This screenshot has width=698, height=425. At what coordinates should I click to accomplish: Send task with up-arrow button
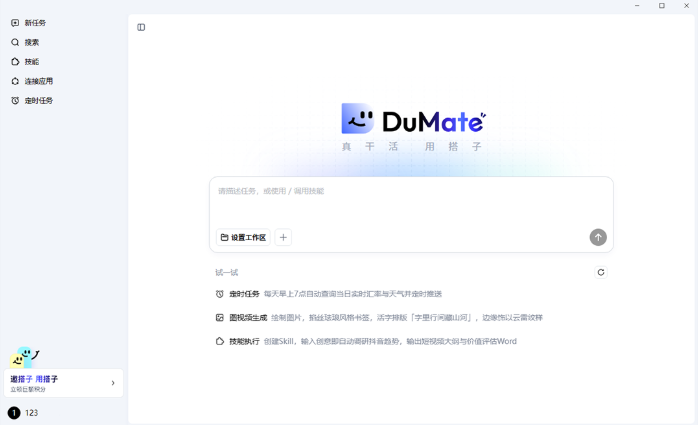coord(598,237)
